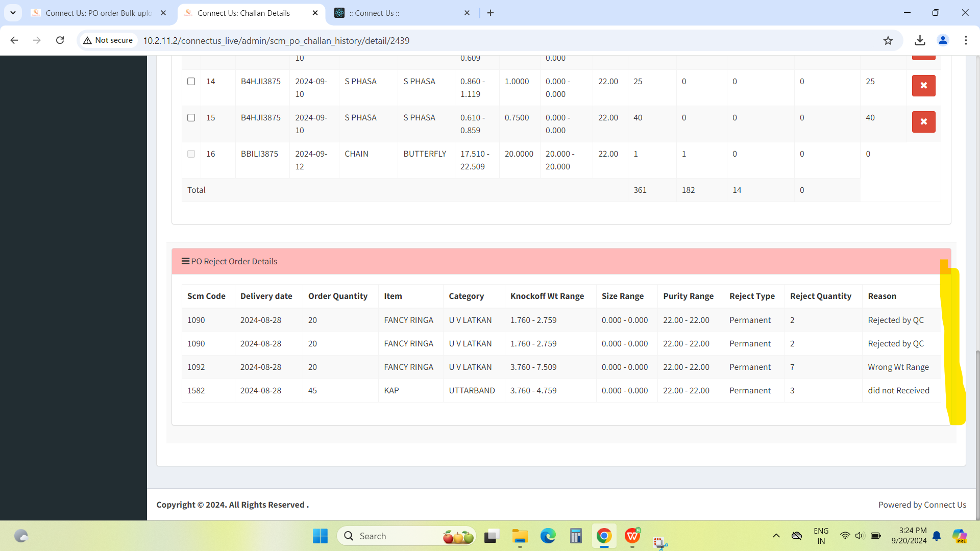The width and height of the screenshot is (980, 551).
Task: Open WPS Office from taskbar
Action: tap(632, 536)
